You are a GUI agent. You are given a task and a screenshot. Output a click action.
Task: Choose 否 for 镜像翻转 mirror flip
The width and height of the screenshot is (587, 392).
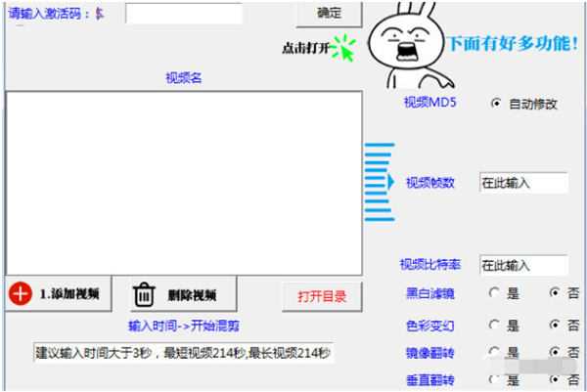click(555, 352)
